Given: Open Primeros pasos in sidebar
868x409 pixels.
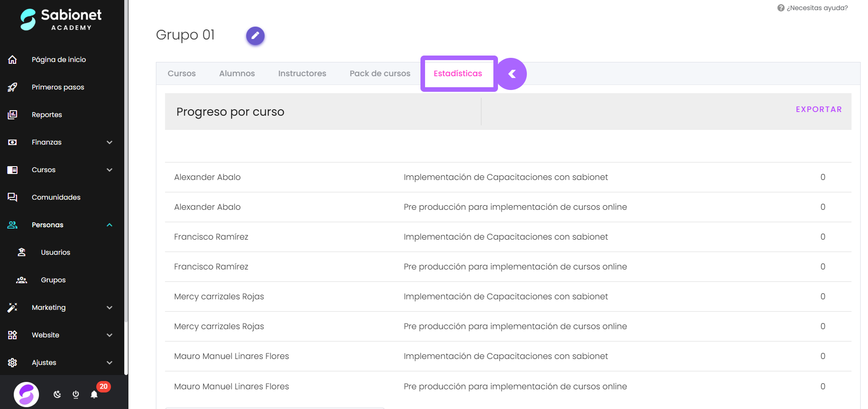Looking at the screenshot, I should tap(58, 87).
